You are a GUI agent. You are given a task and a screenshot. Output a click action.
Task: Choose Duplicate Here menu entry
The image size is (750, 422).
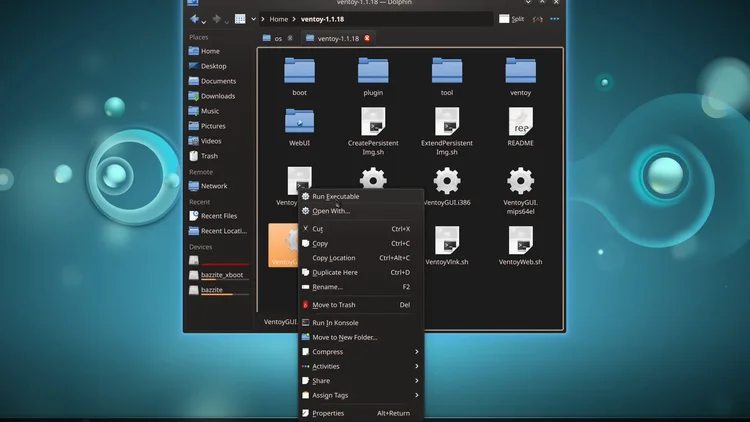coord(361,272)
